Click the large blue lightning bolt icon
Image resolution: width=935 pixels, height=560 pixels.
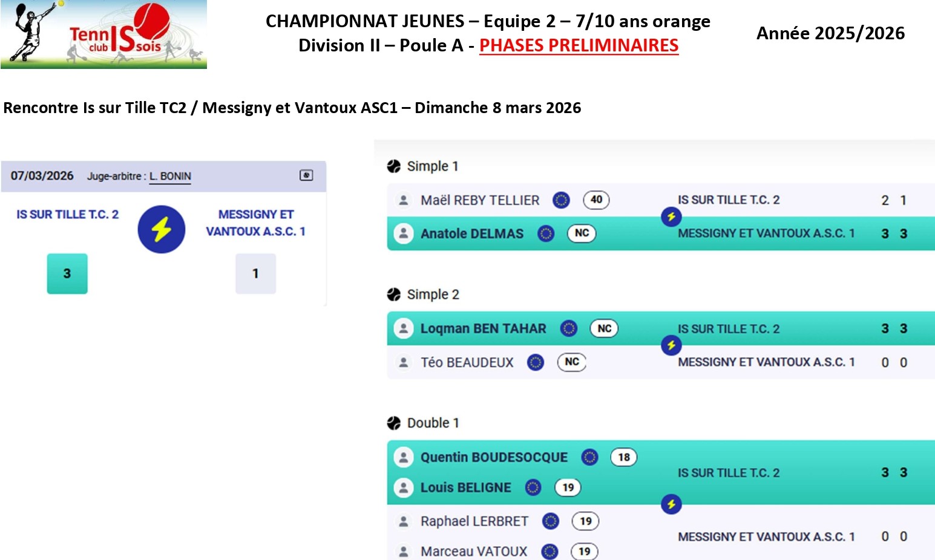point(161,229)
